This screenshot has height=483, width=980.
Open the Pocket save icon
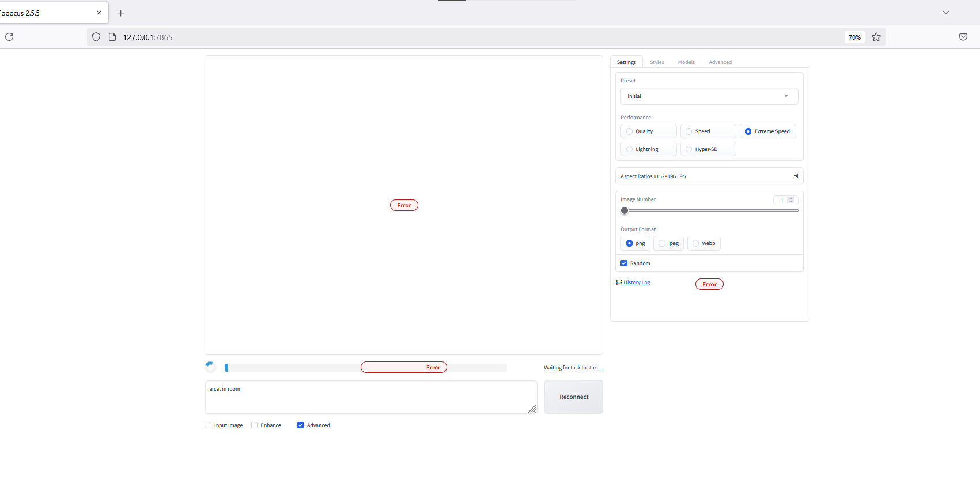[963, 37]
